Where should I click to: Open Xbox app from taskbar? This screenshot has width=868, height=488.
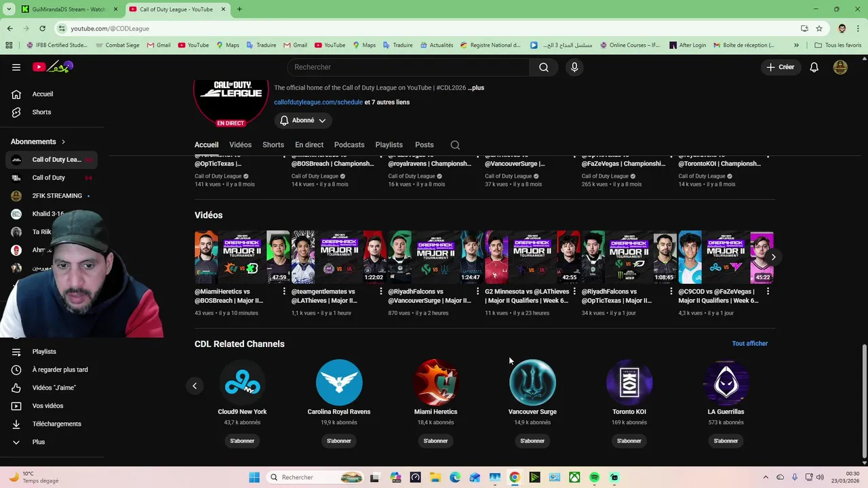[574, 477]
